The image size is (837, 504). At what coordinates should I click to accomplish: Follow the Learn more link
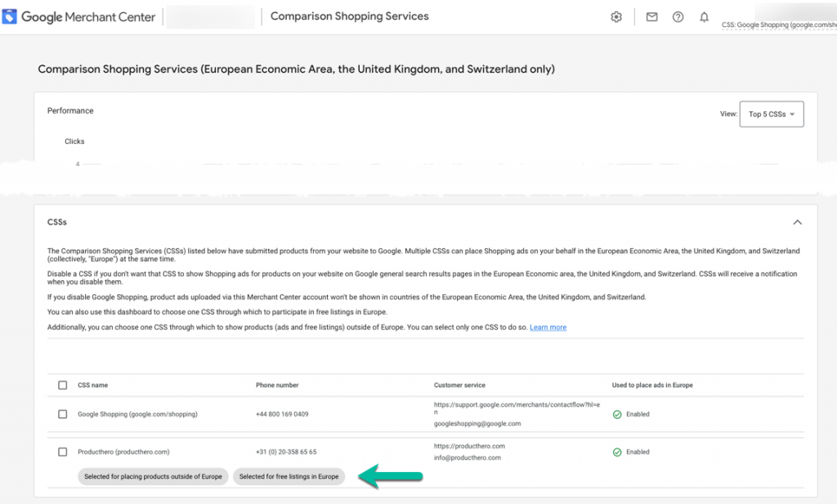(548, 328)
